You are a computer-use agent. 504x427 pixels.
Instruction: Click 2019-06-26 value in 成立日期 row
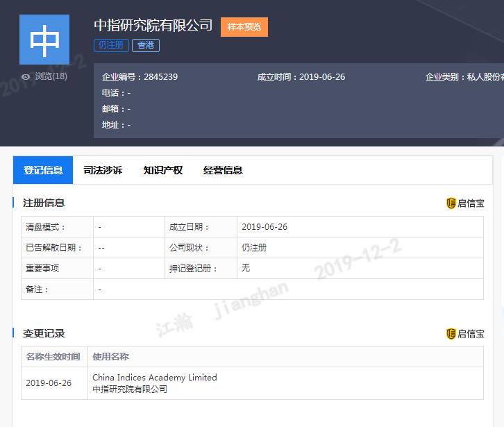coord(264,227)
